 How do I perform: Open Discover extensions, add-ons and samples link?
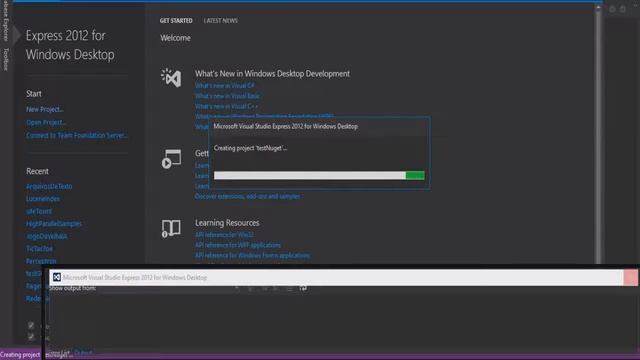tap(247, 196)
